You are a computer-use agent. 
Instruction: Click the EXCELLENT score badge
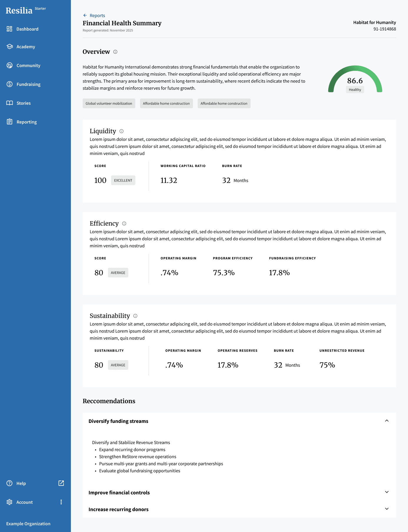[123, 180]
